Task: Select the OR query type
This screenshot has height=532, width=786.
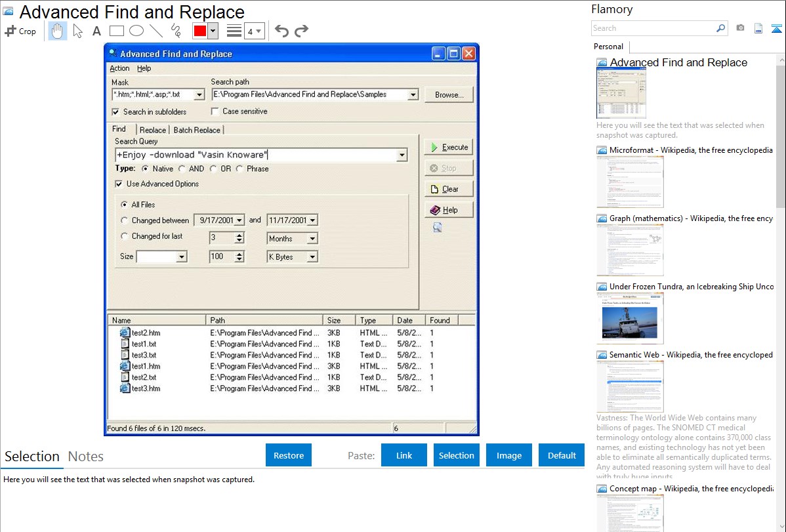Action: tap(213, 169)
